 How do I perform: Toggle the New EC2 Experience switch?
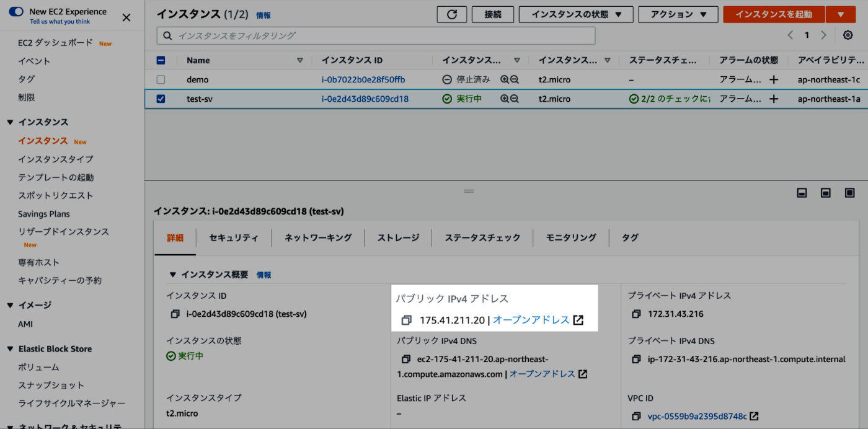17,12
